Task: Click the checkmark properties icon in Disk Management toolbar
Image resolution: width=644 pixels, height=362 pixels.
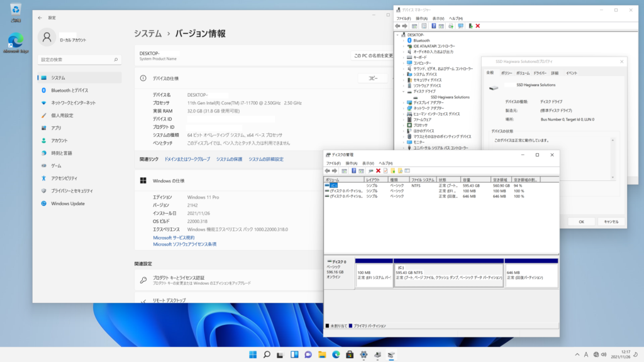Action: click(386, 171)
